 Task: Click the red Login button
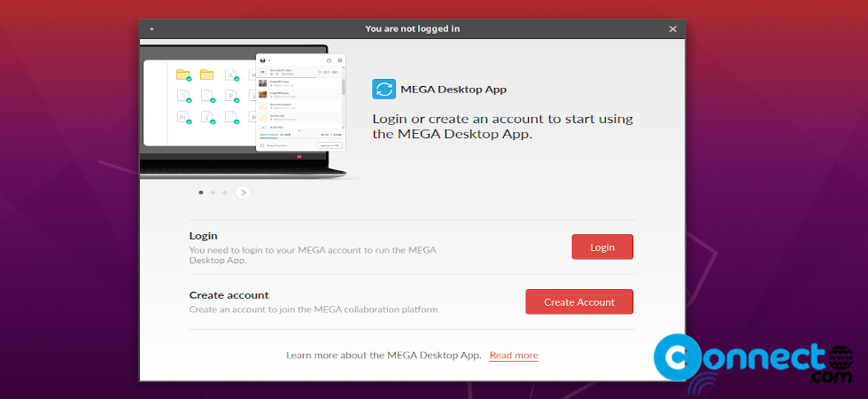[x=602, y=247]
